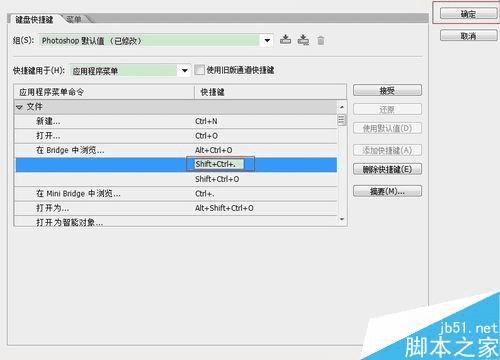Select the 在 Mini Bridge 中浏览... row
Screen dimensions: 500x360
(176, 194)
